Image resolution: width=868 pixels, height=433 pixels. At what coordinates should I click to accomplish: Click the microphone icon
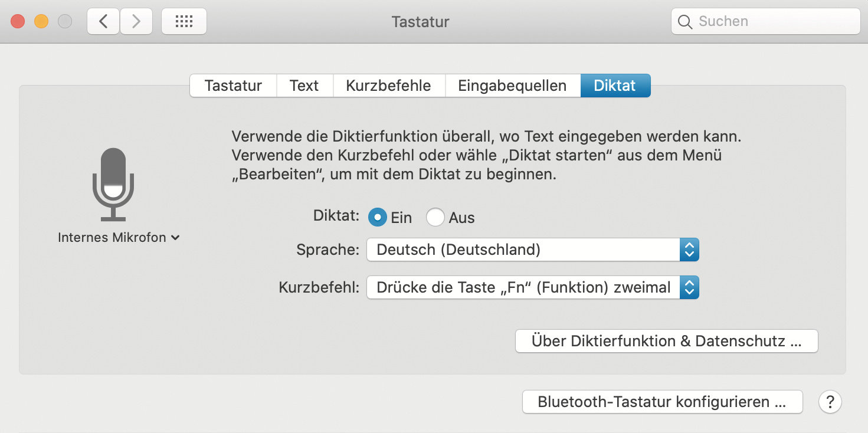(113, 184)
